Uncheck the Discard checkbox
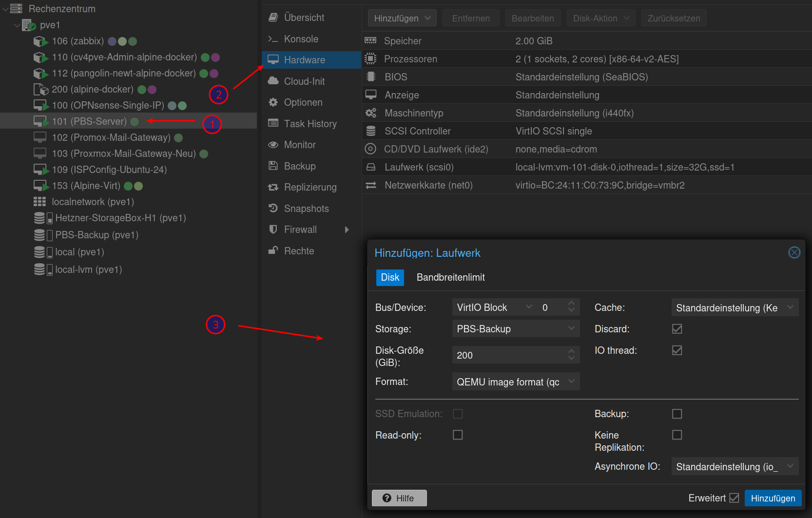The height and width of the screenshot is (518, 812). pyautogui.click(x=677, y=329)
